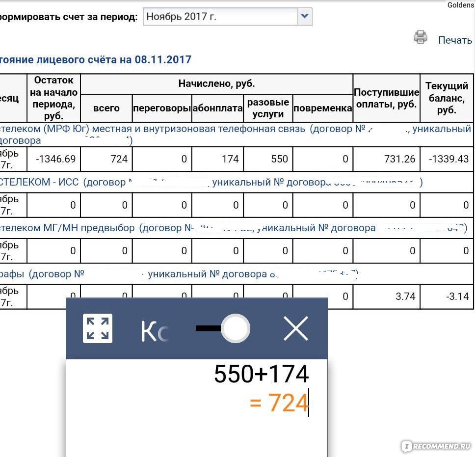
Task: Close the floating calculator window
Action: pos(296,328)
